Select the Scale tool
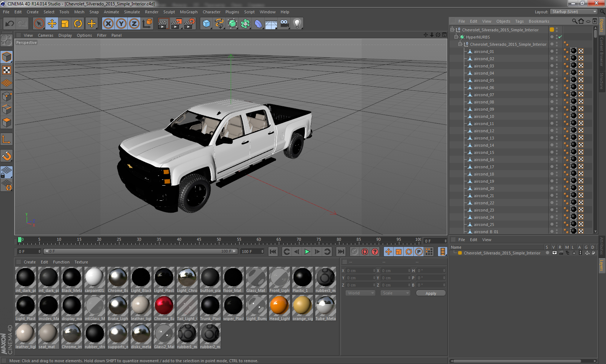The height and width of the screenshot is (364, 606). [x=65, y=24]
